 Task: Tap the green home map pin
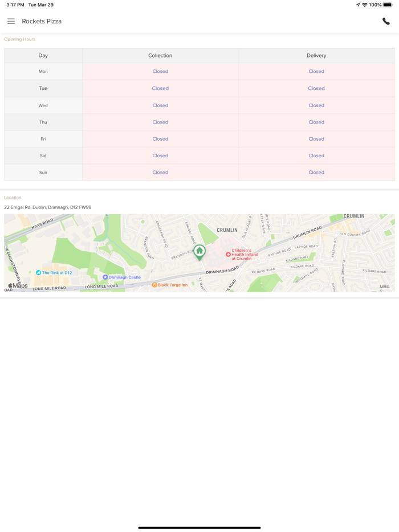coord(199,252)
